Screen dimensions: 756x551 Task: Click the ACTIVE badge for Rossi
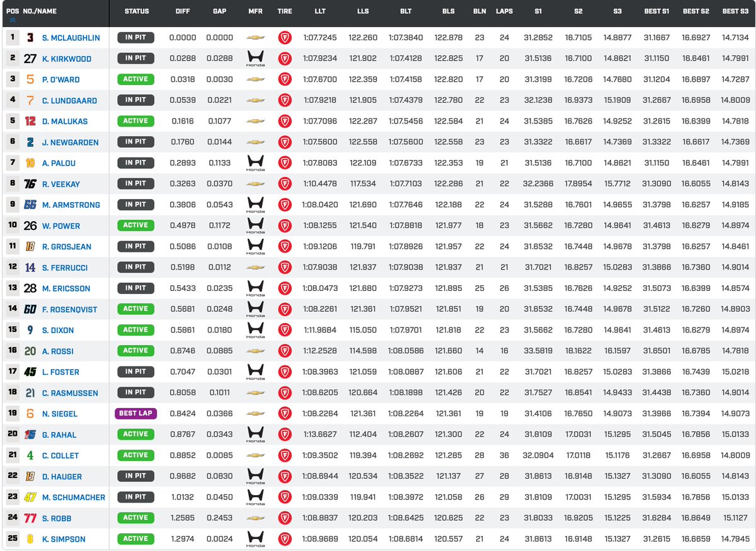coord(135,351)
